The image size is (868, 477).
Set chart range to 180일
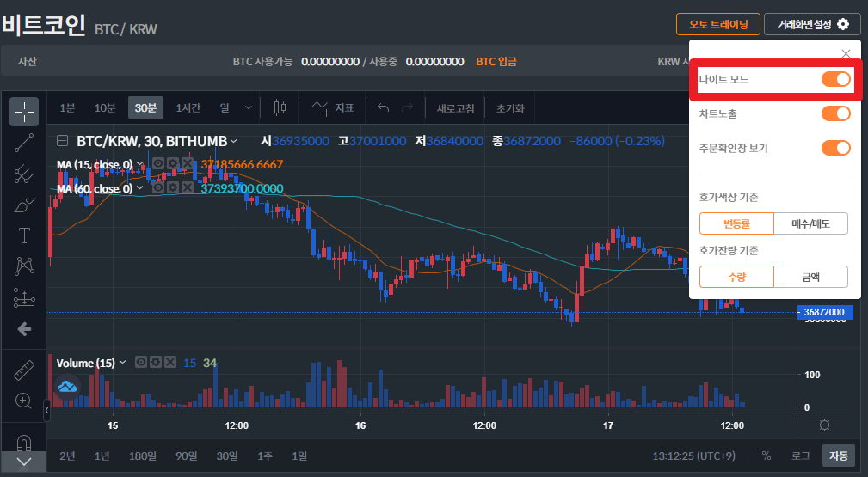142,456
